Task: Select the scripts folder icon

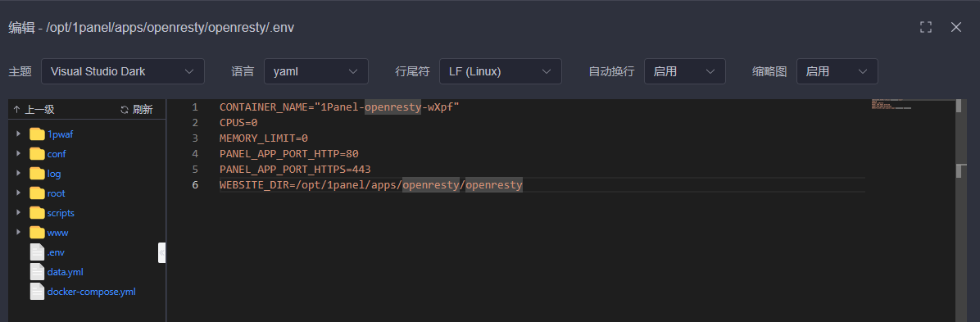Action: 38,212
